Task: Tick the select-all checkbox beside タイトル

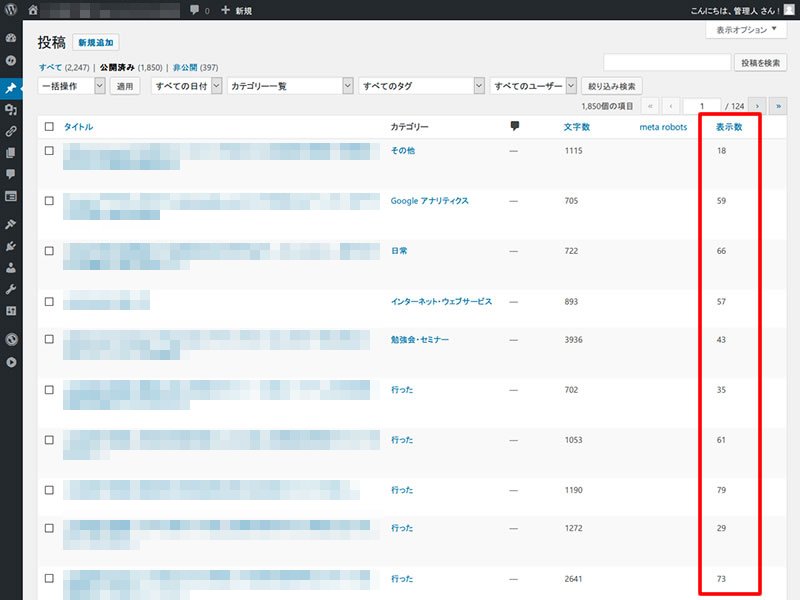Action: [49, 127]
